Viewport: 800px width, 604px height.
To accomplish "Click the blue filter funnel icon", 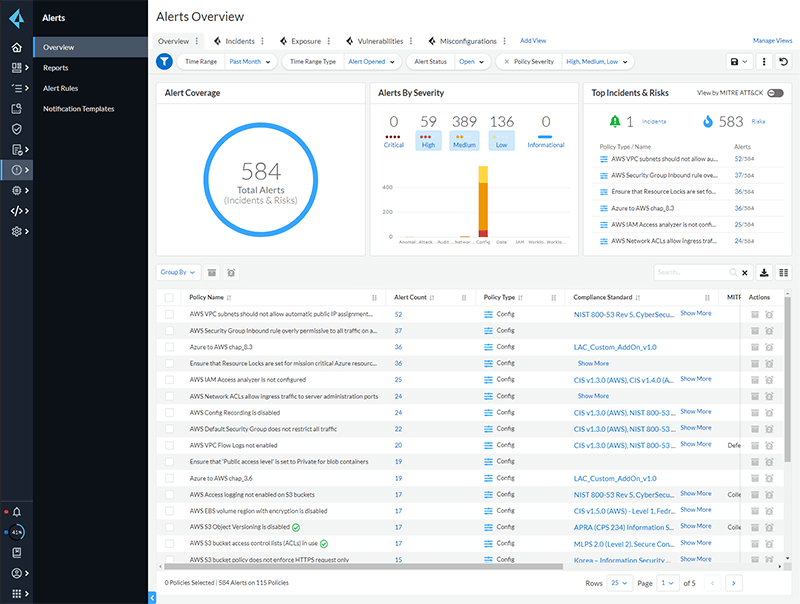I will point(164,62).
